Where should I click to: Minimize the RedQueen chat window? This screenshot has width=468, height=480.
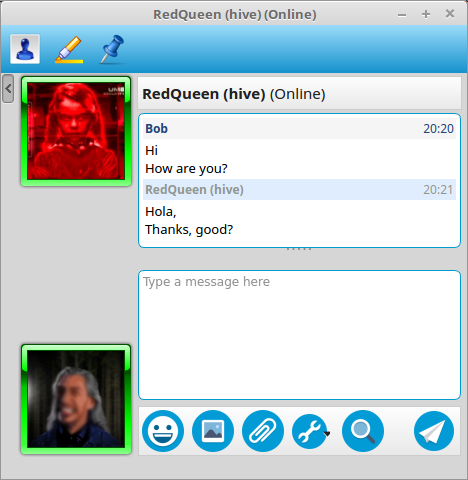click(x=402, y=15)
